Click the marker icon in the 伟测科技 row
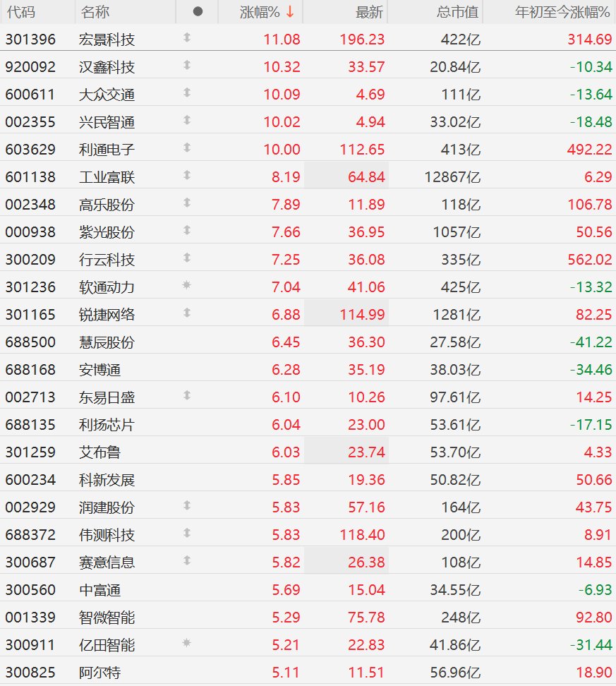 pyautogui.click(x=187, y=534)
